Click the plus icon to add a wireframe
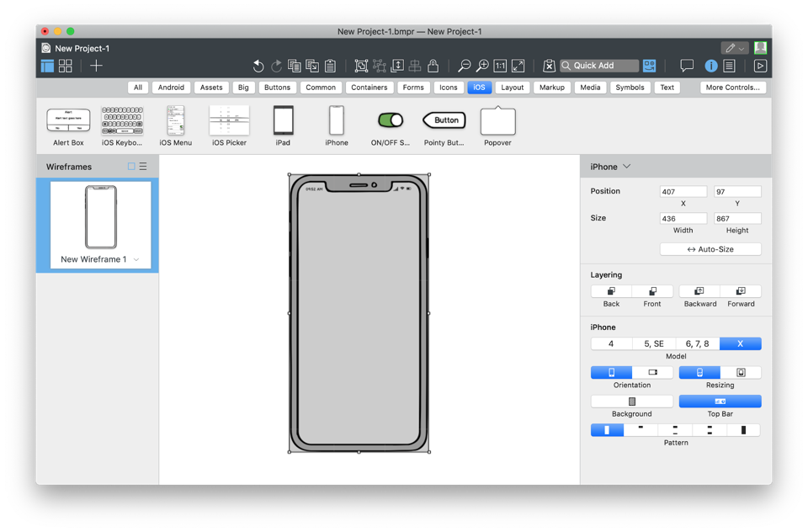This screenshot has width=808, height=532. coord(97,66)
